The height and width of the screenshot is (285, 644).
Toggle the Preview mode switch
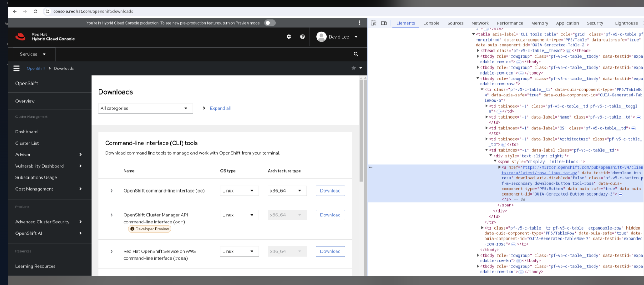tap(270, 23)
